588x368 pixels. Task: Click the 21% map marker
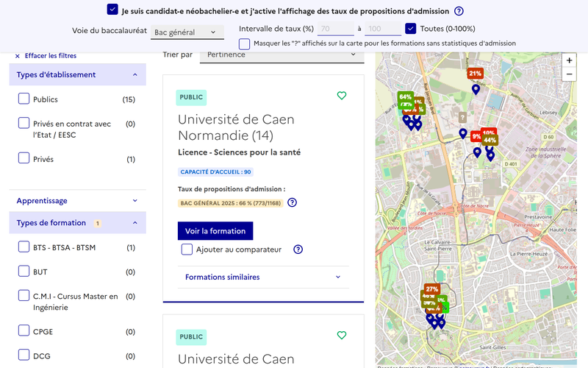click(475, 74)
